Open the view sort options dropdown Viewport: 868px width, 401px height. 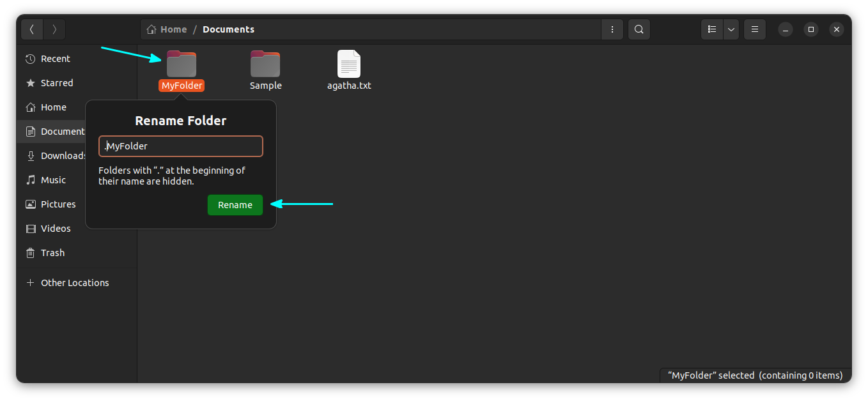pos(731,29)
